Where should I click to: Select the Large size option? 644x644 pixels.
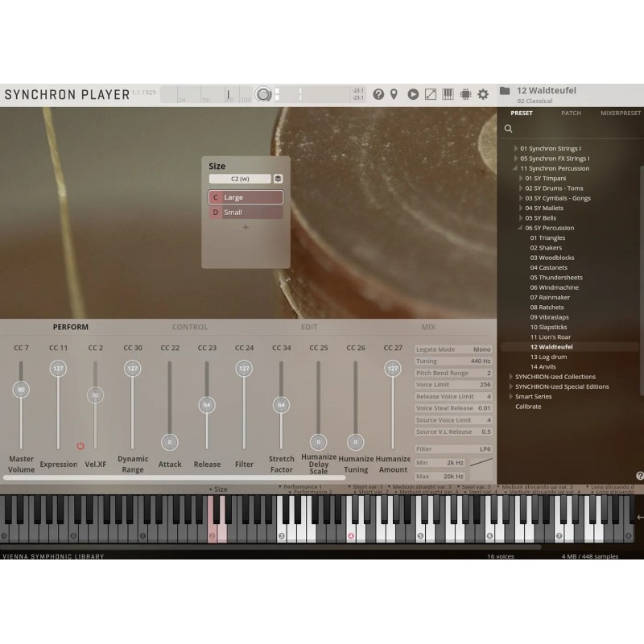246,197
